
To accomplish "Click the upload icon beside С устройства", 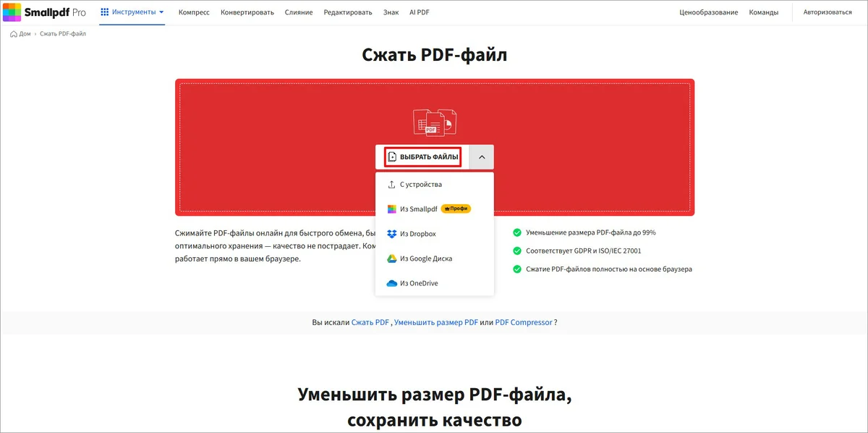I will [x=392, y=185].
